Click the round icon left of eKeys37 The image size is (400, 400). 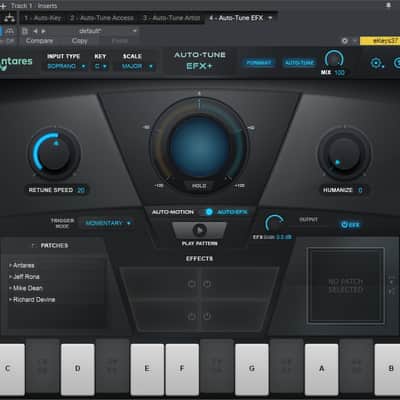pos(345,41)
